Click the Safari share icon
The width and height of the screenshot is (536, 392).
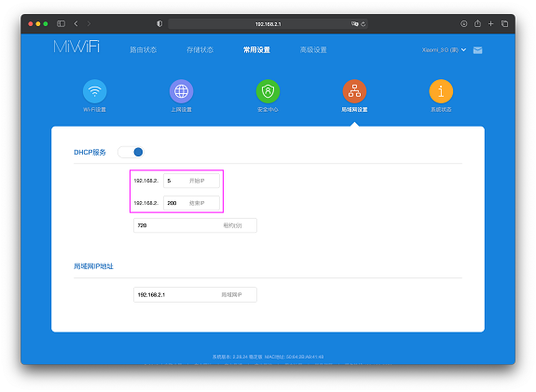click(477, 23)
